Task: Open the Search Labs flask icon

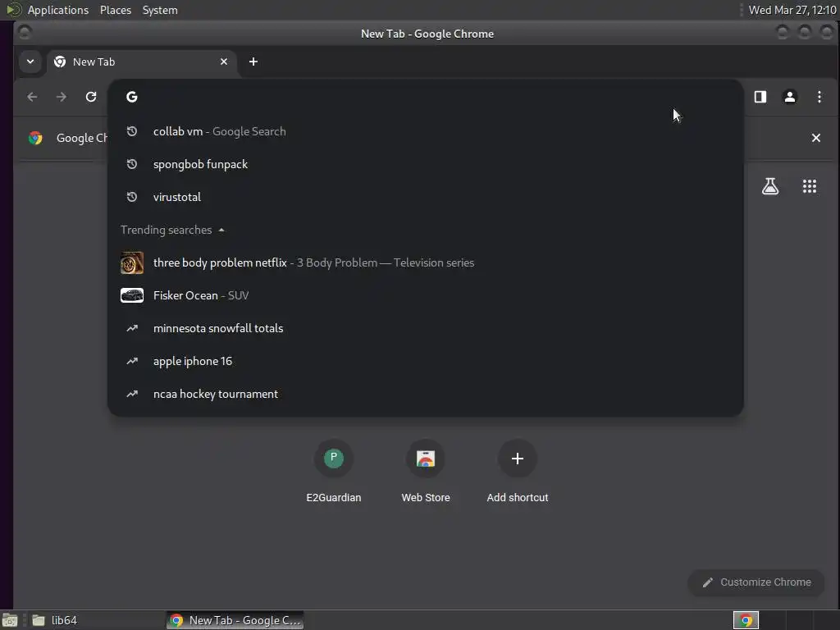Action: tap(770, 186)
